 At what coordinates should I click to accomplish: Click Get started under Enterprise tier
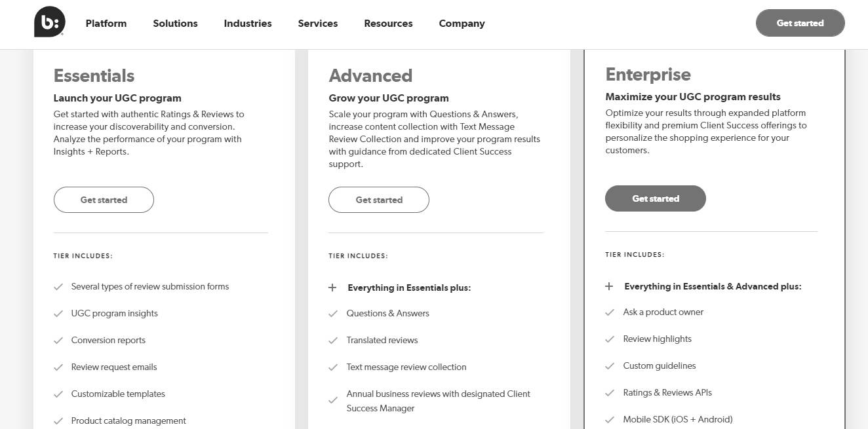point(656,198)
